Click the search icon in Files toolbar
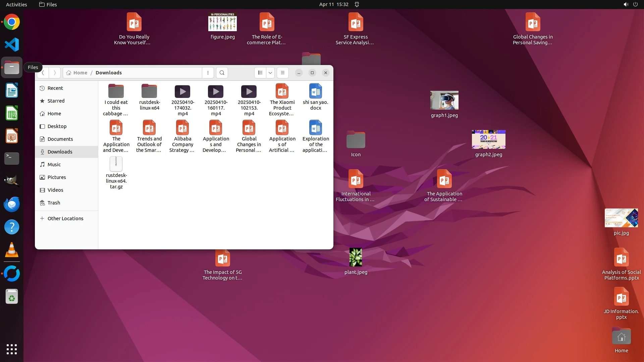 pos(222,73)
